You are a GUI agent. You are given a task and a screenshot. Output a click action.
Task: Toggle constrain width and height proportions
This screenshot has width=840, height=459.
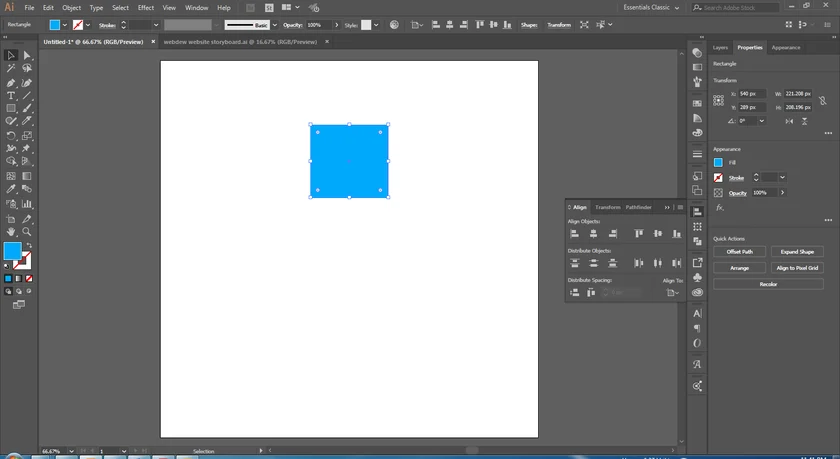[823, 100]
